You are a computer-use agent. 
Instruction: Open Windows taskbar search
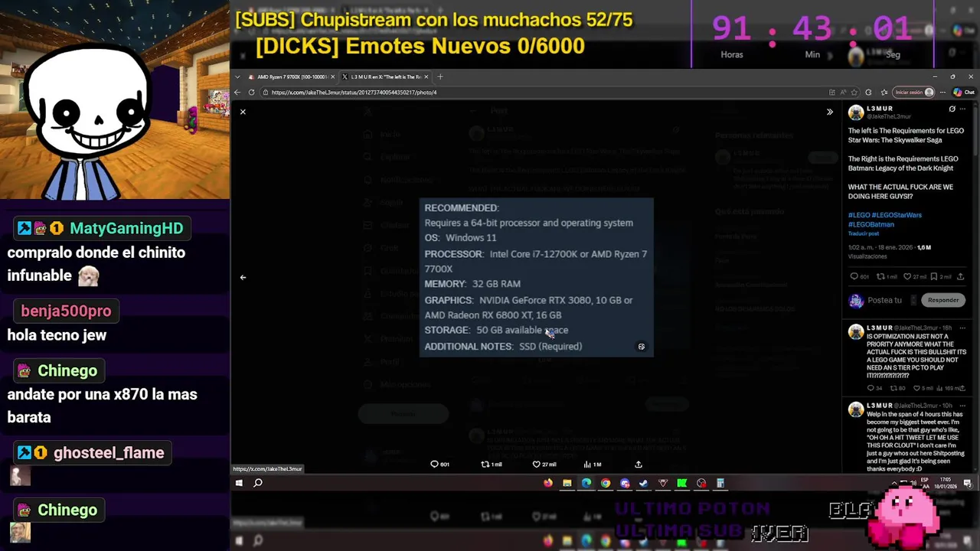coord(258,483)
